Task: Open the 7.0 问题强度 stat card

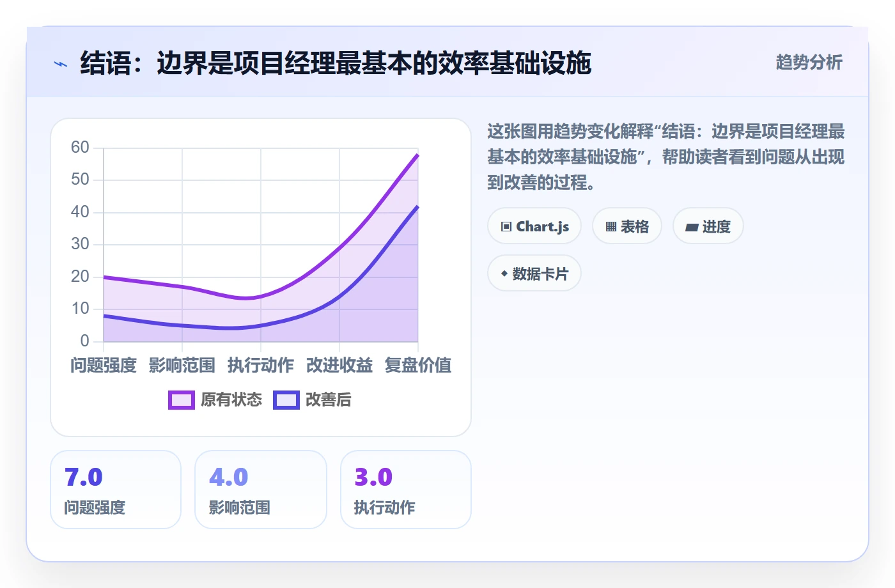Action: (x=116, y=490)
